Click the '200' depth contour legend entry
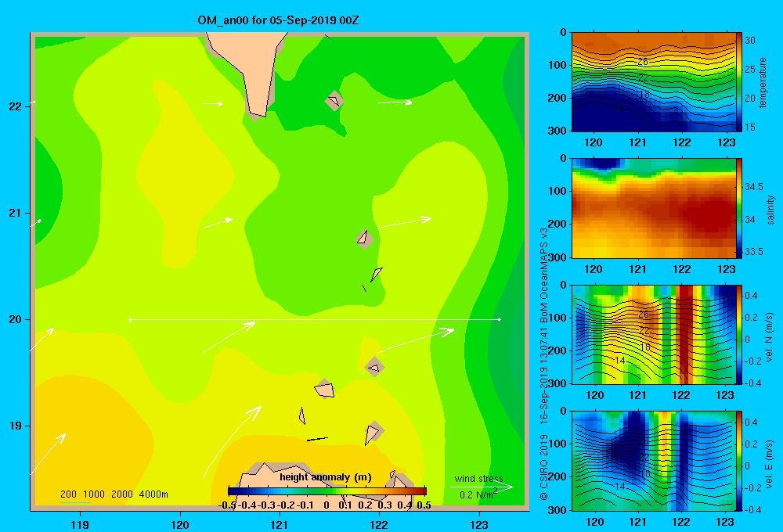This screenshot has height=532, width=783. (68, 494)
